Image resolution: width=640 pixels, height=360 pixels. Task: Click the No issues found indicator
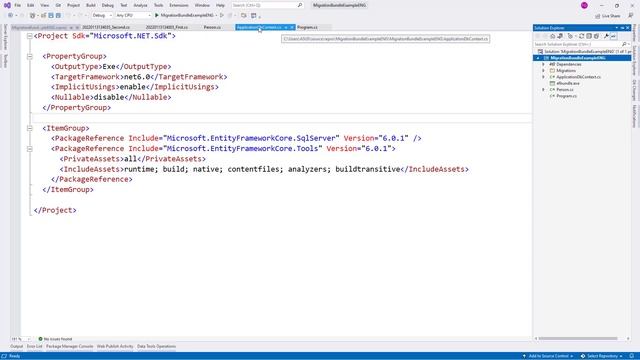point(55,339)
